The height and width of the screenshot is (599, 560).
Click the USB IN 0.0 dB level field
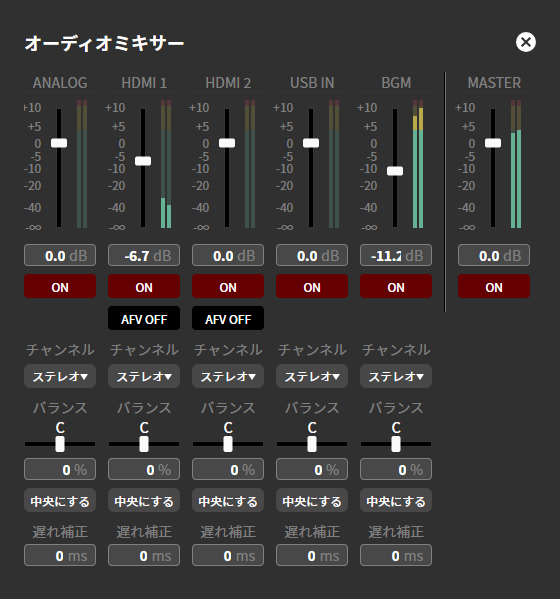pos(312,255)
